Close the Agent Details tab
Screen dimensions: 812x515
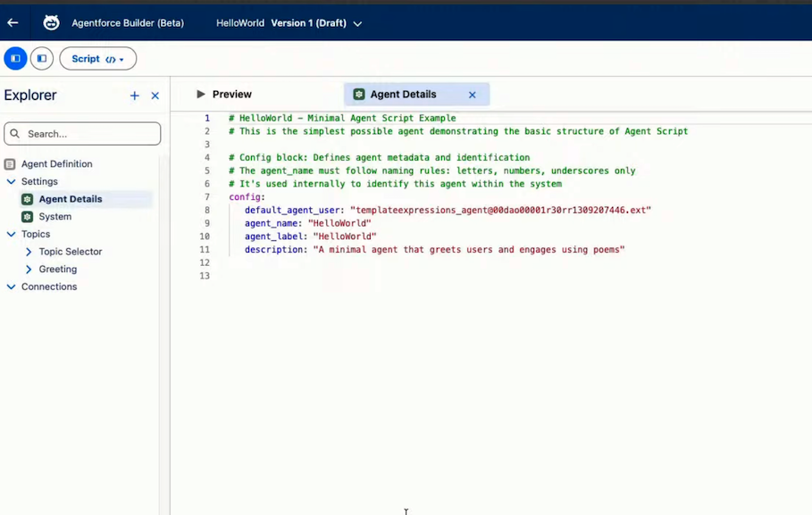pyautogui.click(x=473, y=96)
